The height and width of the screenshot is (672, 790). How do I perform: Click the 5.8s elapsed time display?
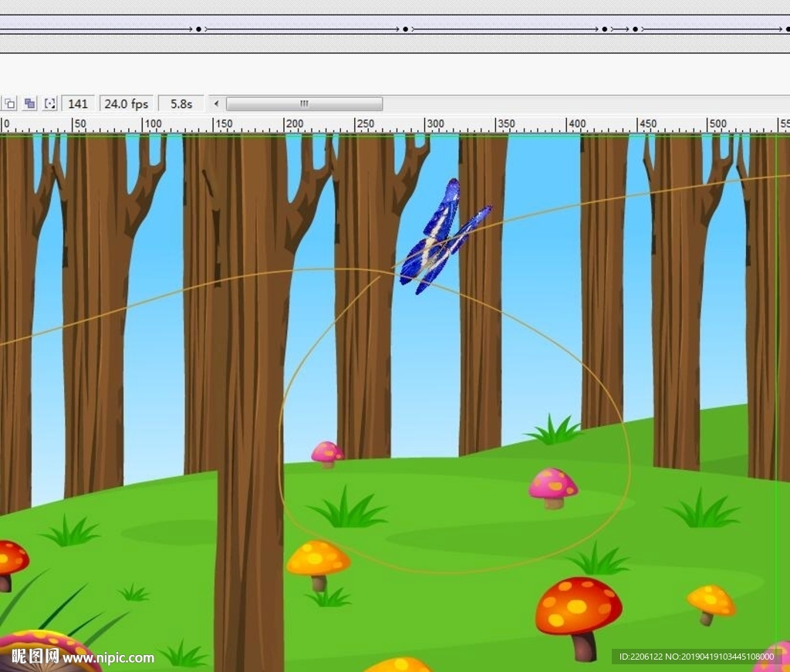point(181,103)
